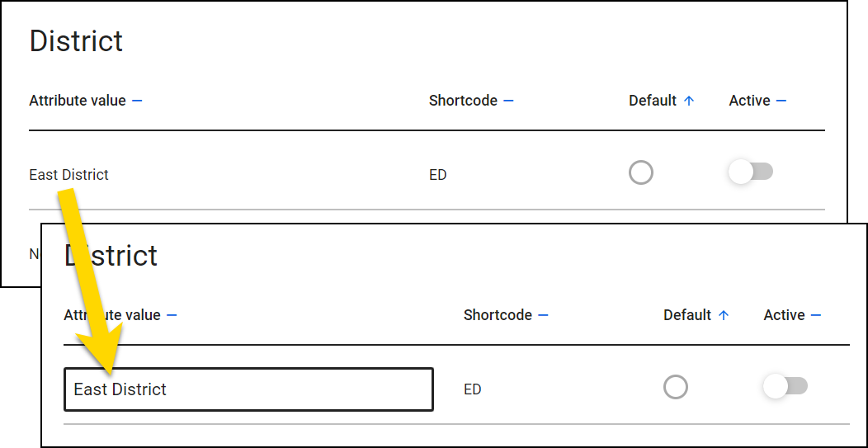Click sort dash beside Active, lower panel
The image size is (868, 448).
(816, 315)
